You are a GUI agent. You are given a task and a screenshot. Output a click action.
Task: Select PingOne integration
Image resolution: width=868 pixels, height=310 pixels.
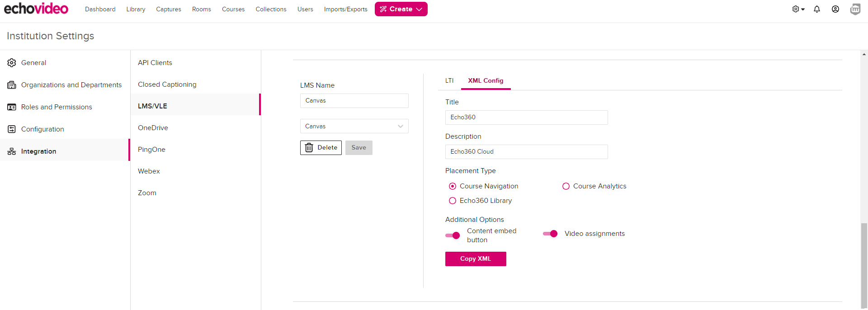(195, 150)
